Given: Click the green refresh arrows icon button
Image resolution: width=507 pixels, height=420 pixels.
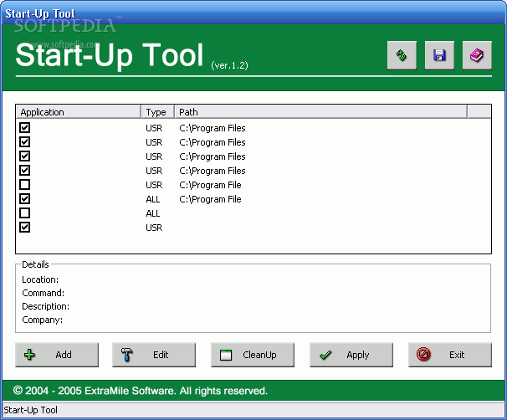Looking at the screenshot, I should click(402, 55).
